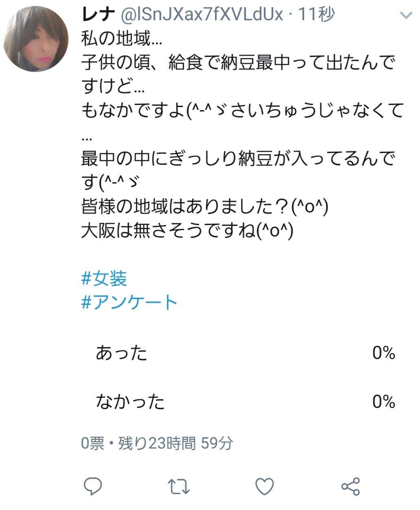Open the レナ display name
Viewport: 420px width, 510px height.
tap(98, 14)
